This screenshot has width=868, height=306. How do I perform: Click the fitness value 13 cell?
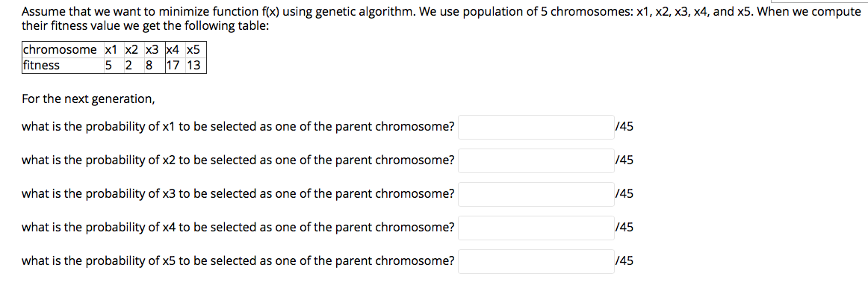pyautogui.click(x=193, y=65)
